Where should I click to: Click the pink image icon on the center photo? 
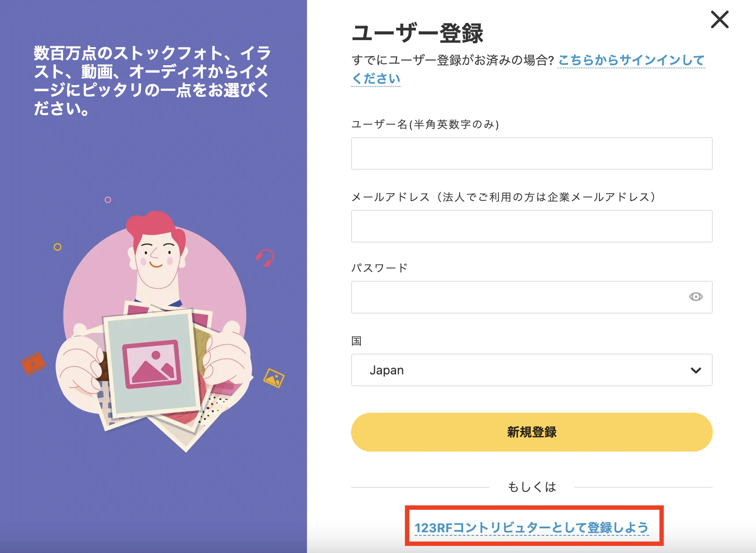(152, 364)
